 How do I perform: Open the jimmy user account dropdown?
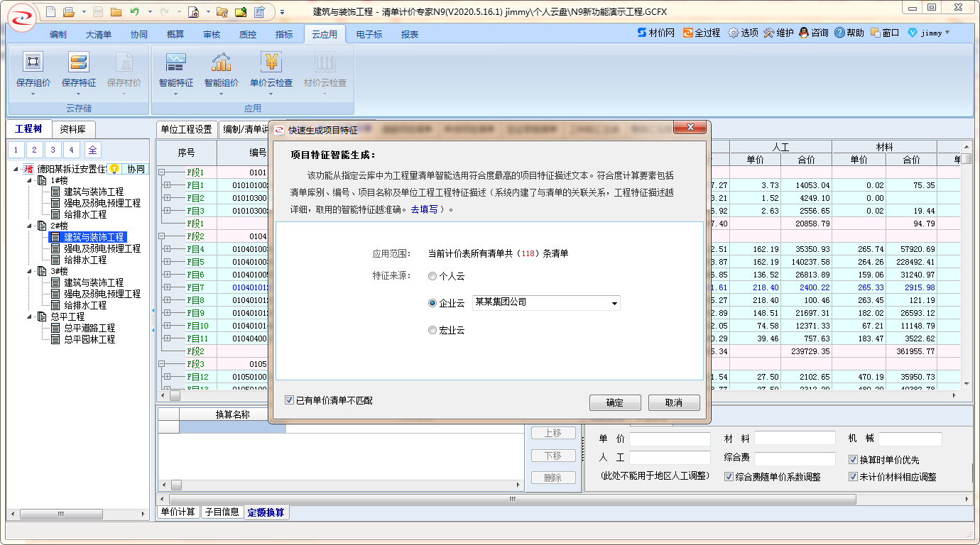pyautogui.click(x=947, y=33)
